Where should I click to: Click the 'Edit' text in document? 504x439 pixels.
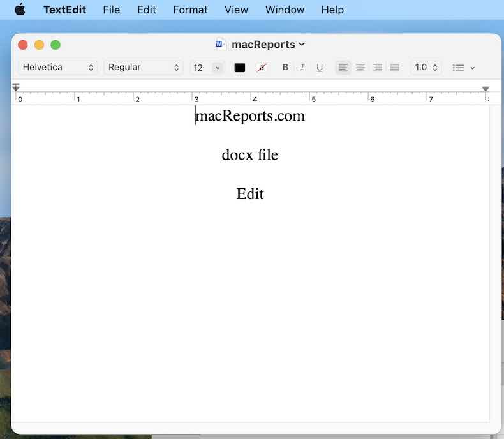point(250,193)
